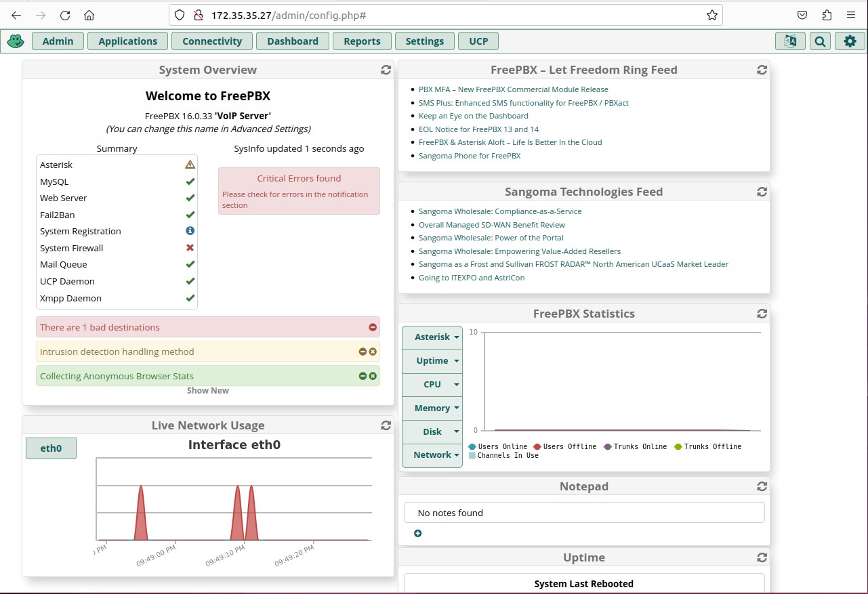Image resolution: width=868 pixels, height=594 pixels.
Task: Expand the Uptime statistics dropdown
Action: pos(432,360)
